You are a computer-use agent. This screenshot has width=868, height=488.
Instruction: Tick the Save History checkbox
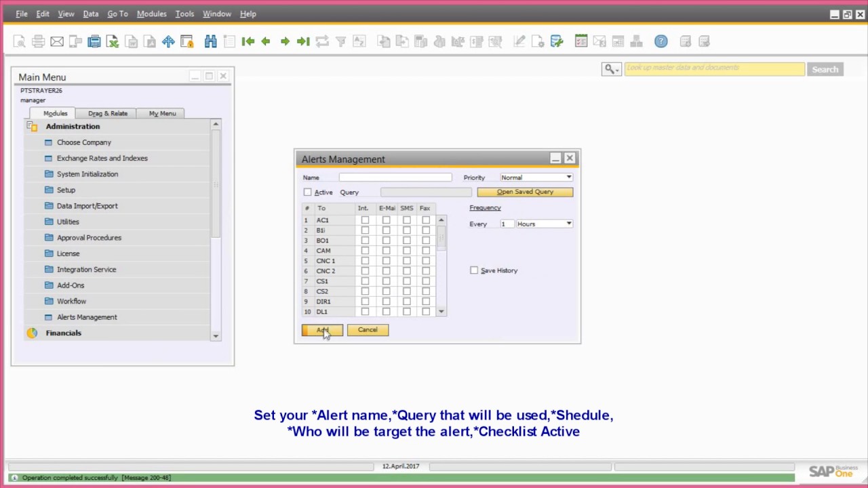point(474,270)
